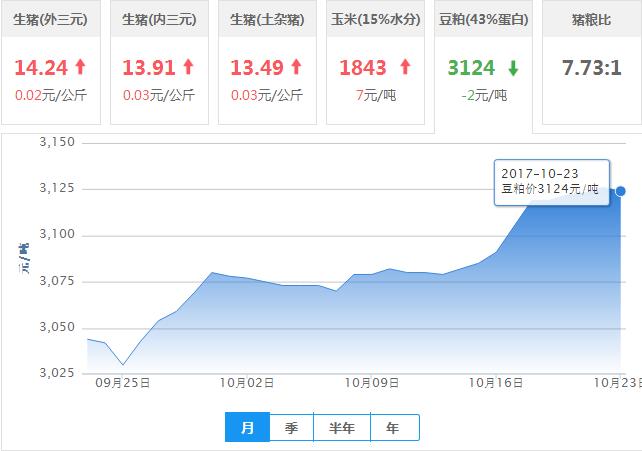Click the blue data point marker on chart
Image resolution: width=642 pixels, height=451 pixels.
(621, 191)
